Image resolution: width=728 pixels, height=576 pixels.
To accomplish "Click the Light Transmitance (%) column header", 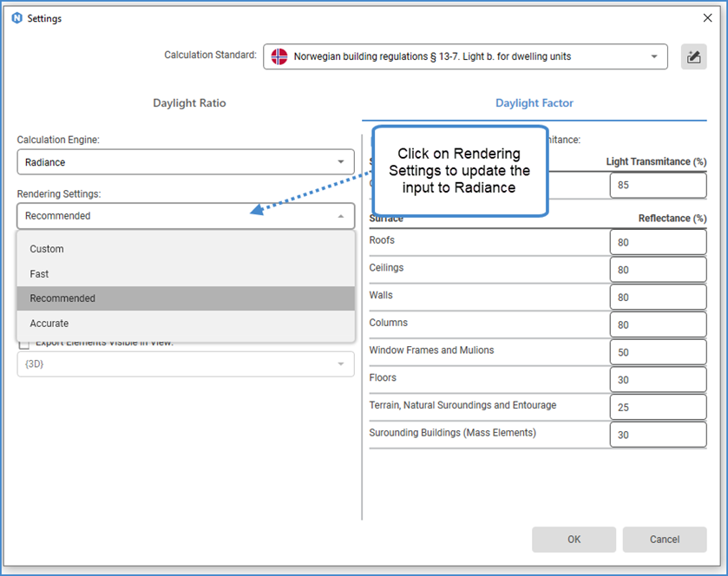I will coord(656,161).
